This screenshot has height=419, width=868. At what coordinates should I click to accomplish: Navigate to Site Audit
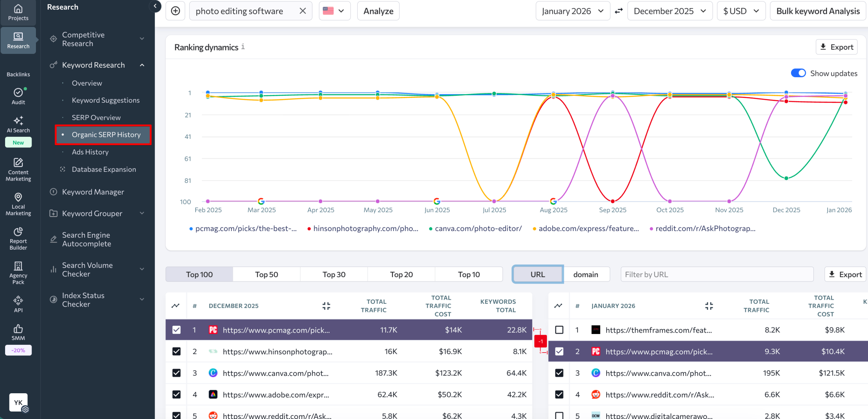click(x=18, y=96)
